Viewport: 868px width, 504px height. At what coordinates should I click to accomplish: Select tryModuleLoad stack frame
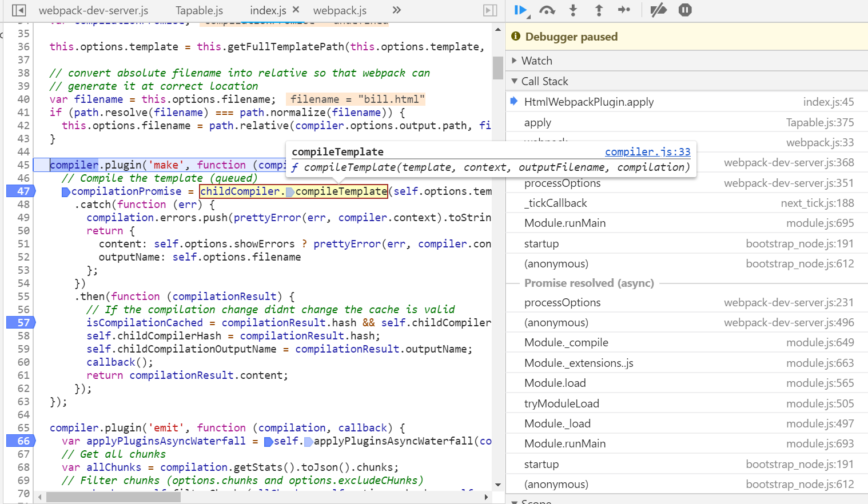(687, 403)
